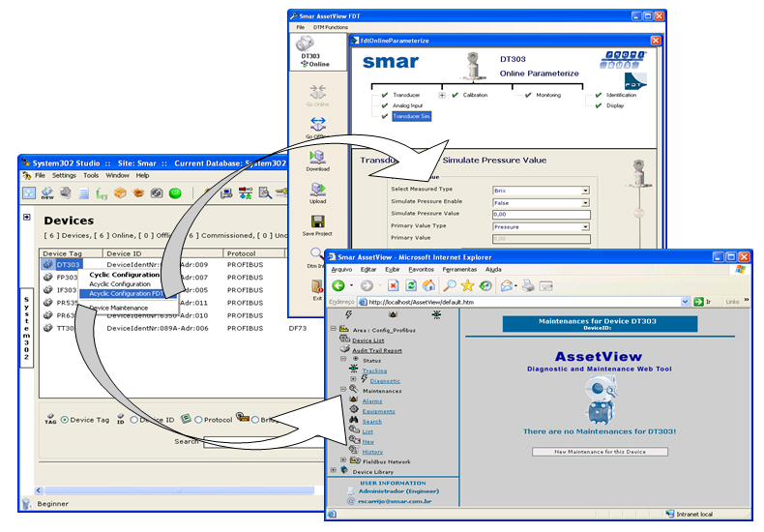This screenshot has width=764, height=532.
Task: Click the first blue areas icon in Studio toolbar
Action: point(29,192)
